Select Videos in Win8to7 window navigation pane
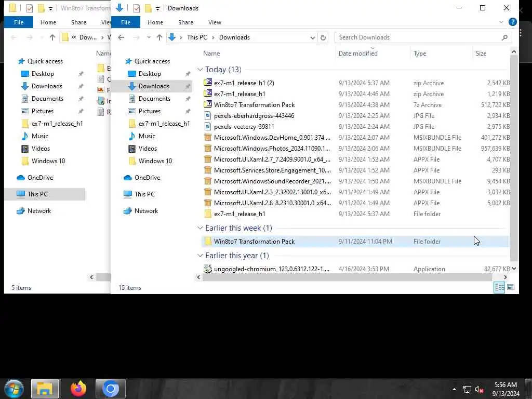The height and width of the screenshot is (399, 532). pos(41,149)
